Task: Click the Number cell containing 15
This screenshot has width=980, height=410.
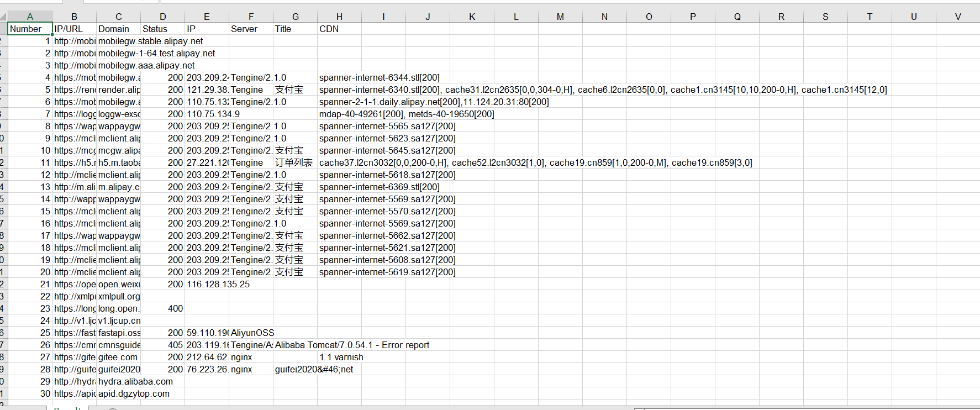Action: pyautogui.click(x=30, y=211)
